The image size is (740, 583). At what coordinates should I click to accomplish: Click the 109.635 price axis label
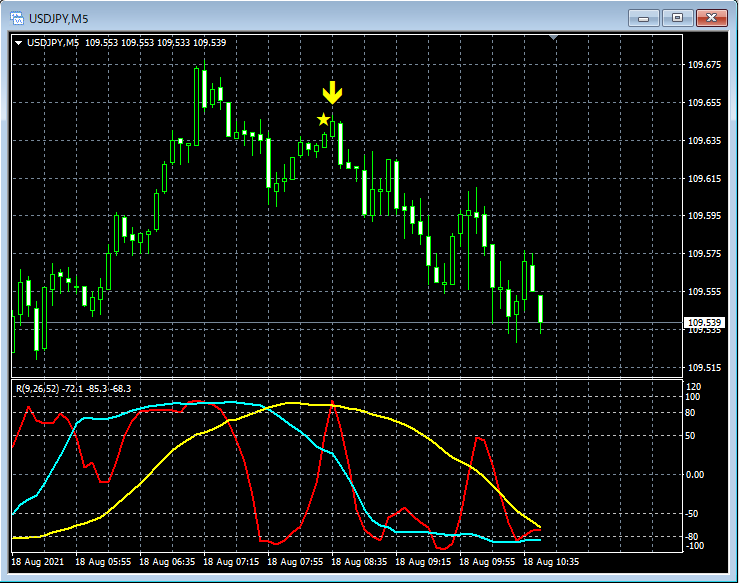coord(705,140)
